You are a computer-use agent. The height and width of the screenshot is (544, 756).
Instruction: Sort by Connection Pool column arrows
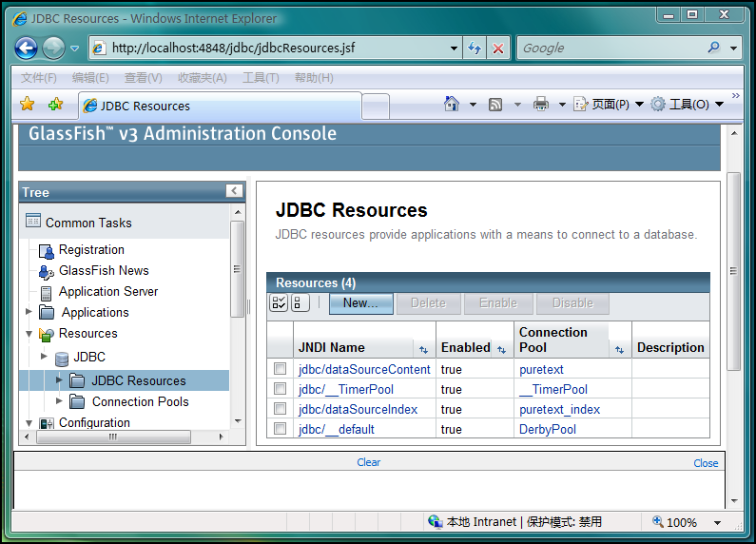(620, 350)
